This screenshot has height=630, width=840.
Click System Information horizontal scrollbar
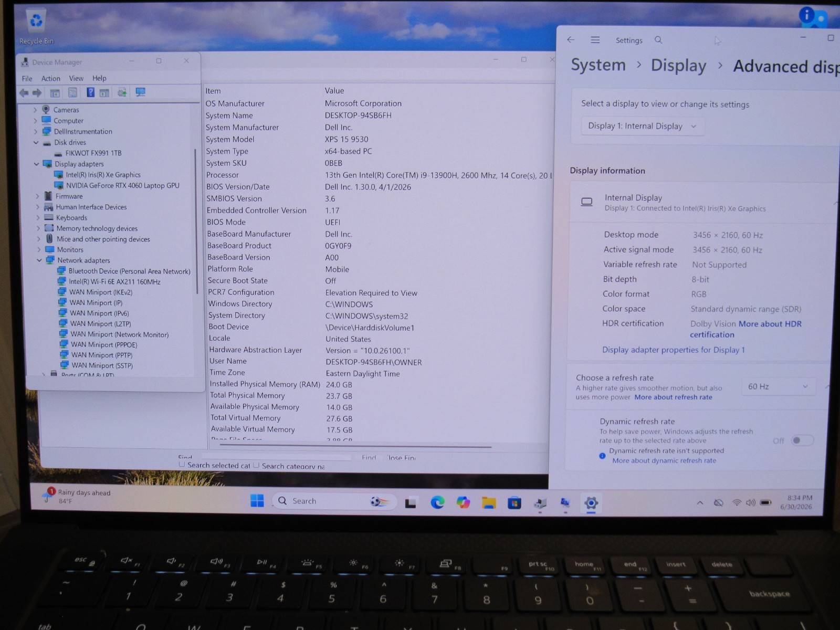[x=355, y=446]
